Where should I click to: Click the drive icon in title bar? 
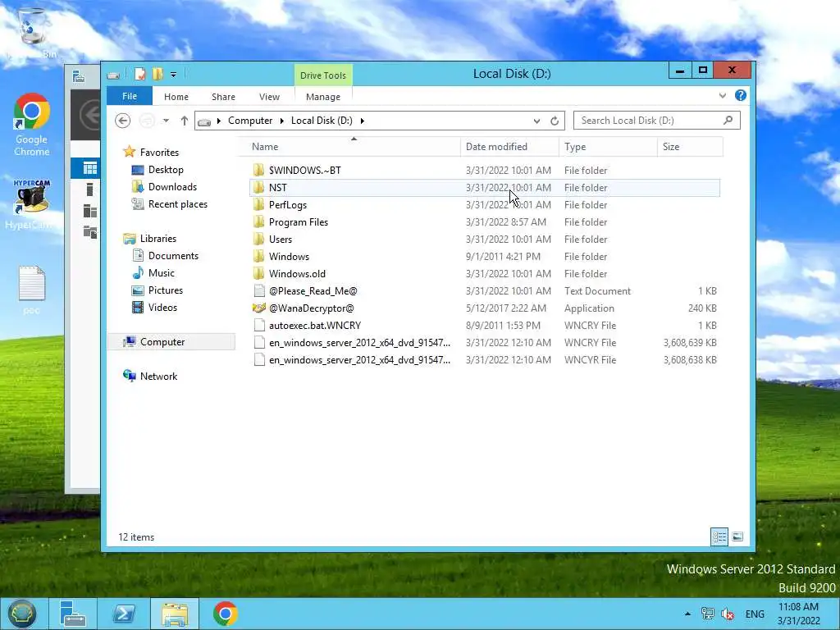coord(113,75)
